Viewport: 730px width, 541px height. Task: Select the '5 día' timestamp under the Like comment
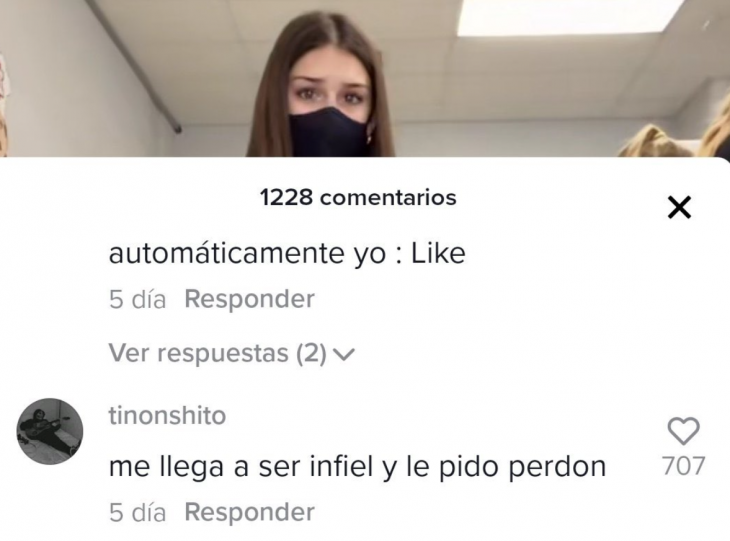pyautogui.click(x=137, y=299)
